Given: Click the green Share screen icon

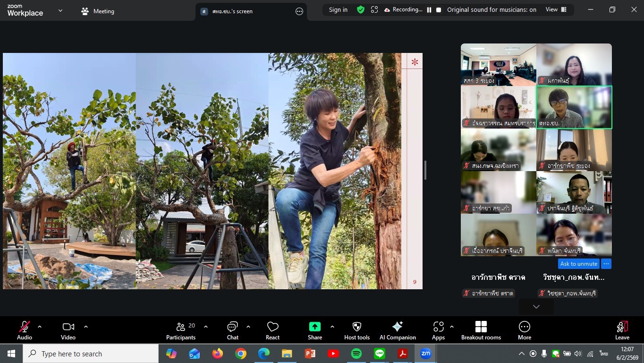Looking at the screenshot, I should [314, 327].
